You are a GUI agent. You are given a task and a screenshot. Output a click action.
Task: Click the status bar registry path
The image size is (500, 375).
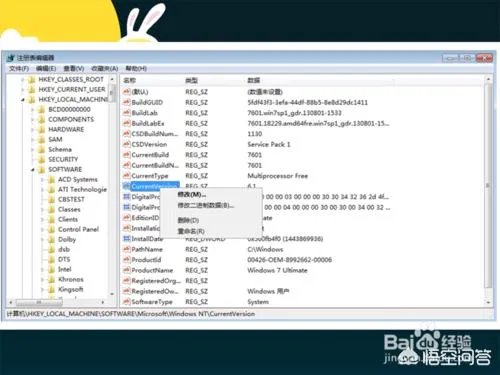point(131,314)
